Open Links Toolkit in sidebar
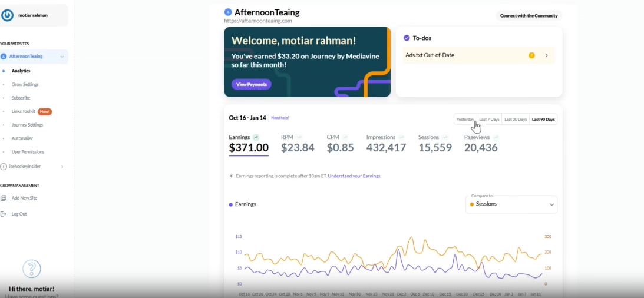644x298 pixels. point(24,111)
